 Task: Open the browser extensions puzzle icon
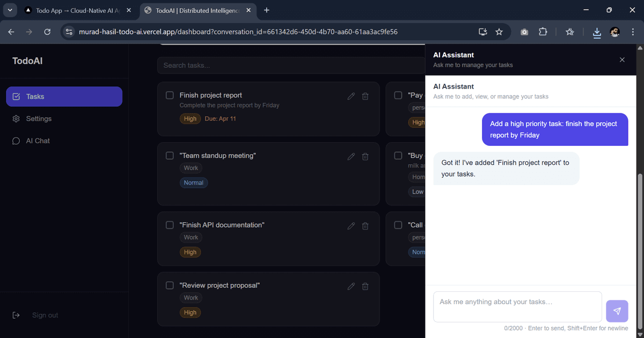click(x=543, y=32)
